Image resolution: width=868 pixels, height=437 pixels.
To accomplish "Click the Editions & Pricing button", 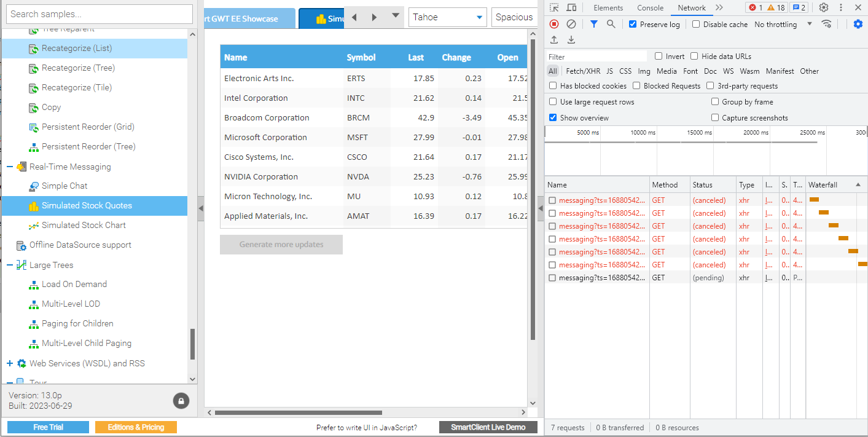I will 136,427.
